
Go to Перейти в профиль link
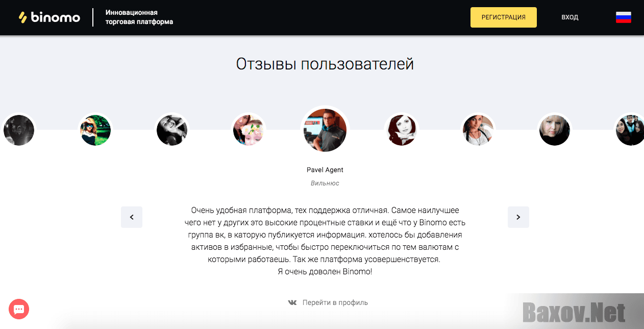coord(335,302)
